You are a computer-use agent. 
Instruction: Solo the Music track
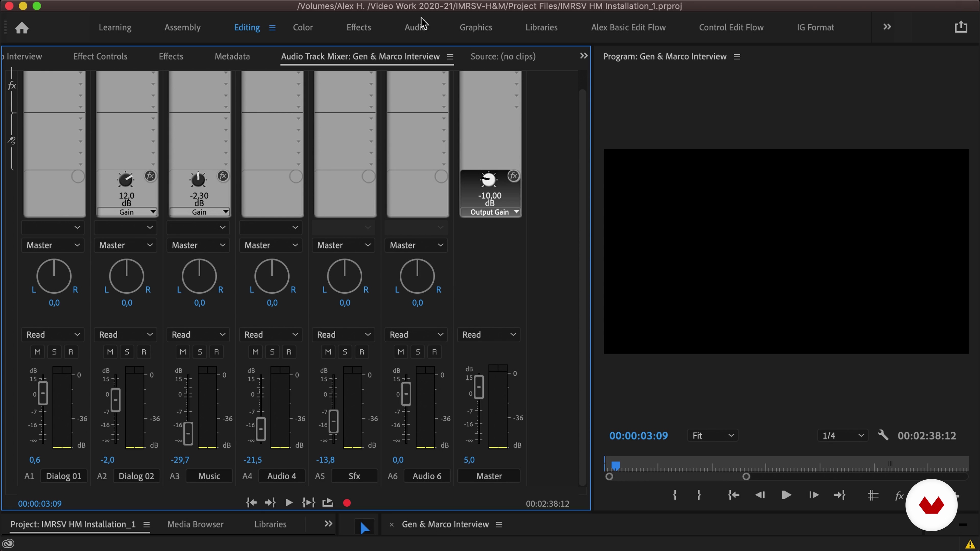point(200,352)
